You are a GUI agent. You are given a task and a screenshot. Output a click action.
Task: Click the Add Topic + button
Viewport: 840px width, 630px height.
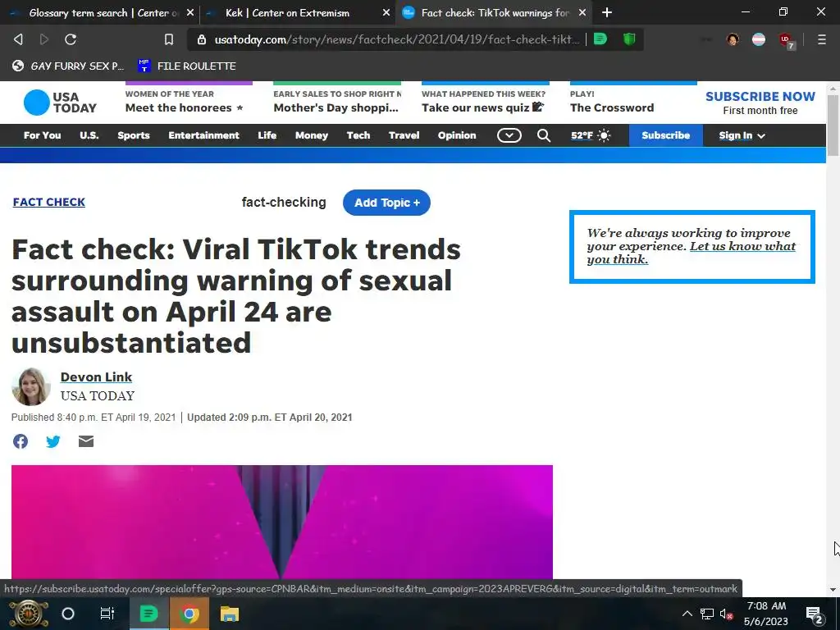[387, 203]
